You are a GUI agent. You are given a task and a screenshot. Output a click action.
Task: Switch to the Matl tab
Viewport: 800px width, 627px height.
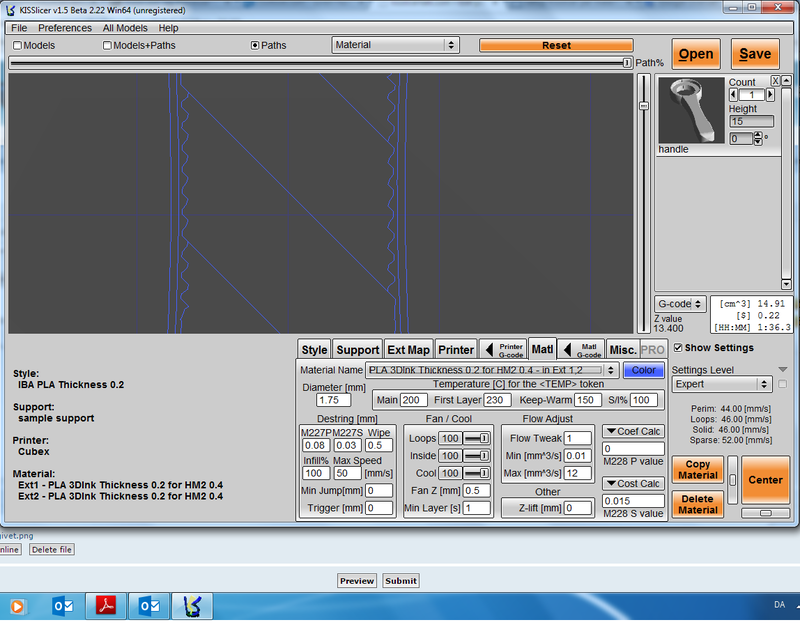tap(542, 349)
